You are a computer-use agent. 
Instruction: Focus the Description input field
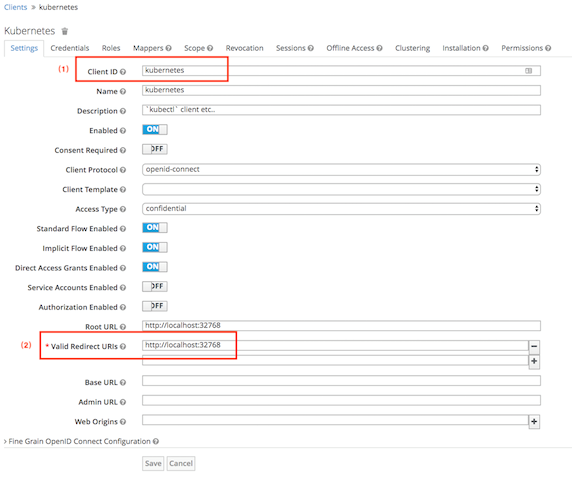341,110
